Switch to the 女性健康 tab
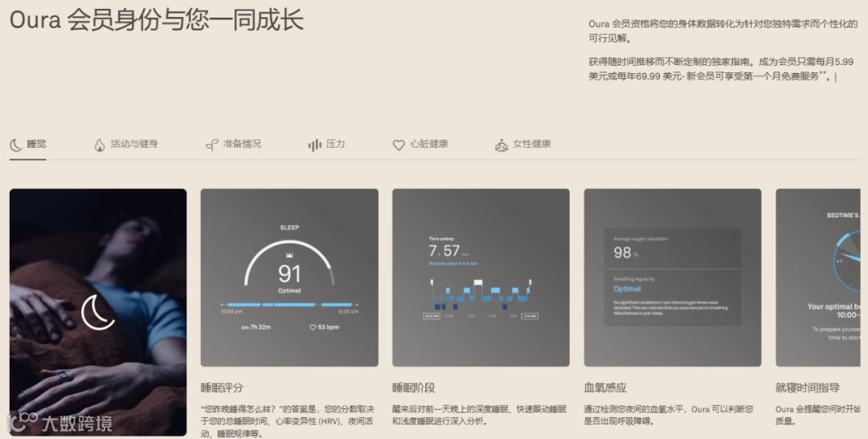The height and width of the screenshot is (439, 868). point(522,145)
